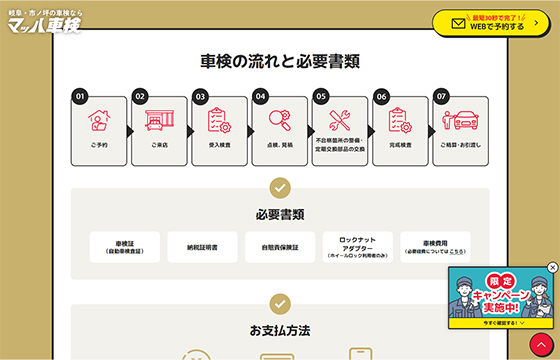560x360 pixels.
Task: Click step number 04 badge
Action: pyautogui.click(x=260, y=96)
